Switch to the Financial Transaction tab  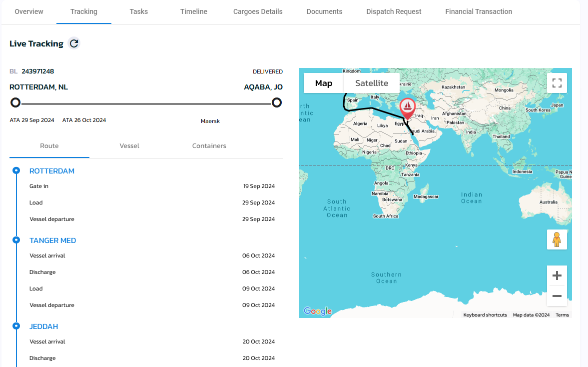point(478,11)
